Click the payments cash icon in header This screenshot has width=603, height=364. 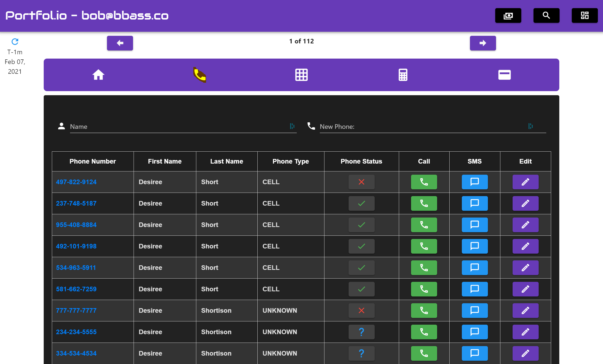pyautogui.click(x=508, y=15)
